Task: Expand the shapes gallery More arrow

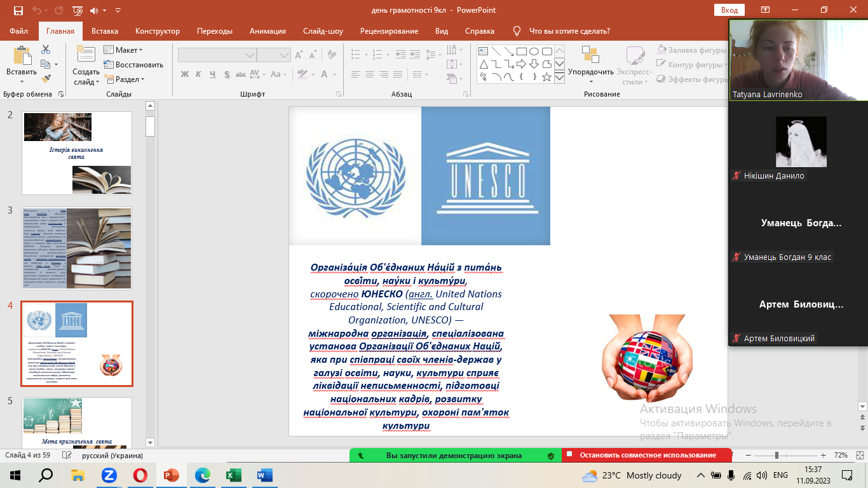Action: [x=560, y=78]
